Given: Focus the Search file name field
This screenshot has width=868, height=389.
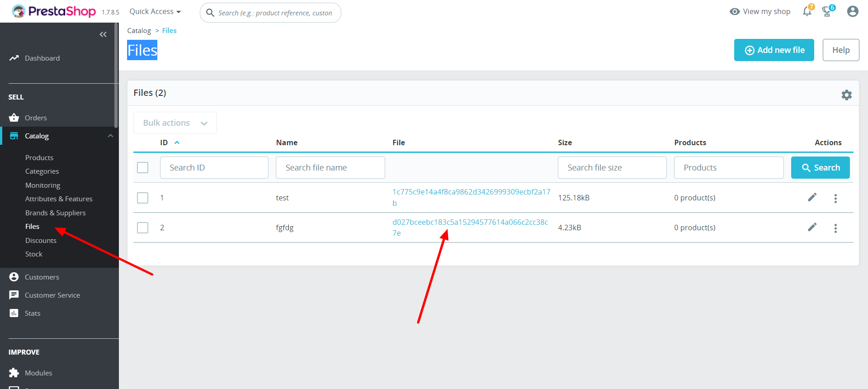Looking at the screenshot, I should pos(330,167).
